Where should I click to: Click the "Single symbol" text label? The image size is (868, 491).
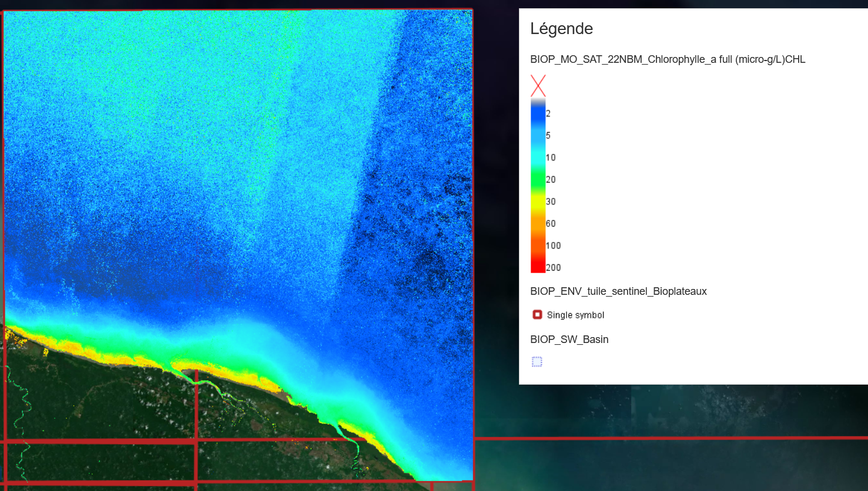(x=575, y=315)
